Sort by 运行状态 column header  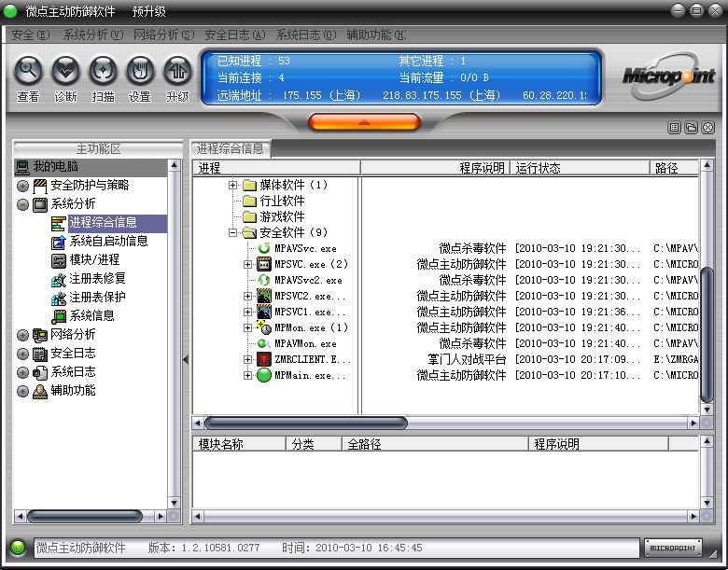click(x=580, y=168)
